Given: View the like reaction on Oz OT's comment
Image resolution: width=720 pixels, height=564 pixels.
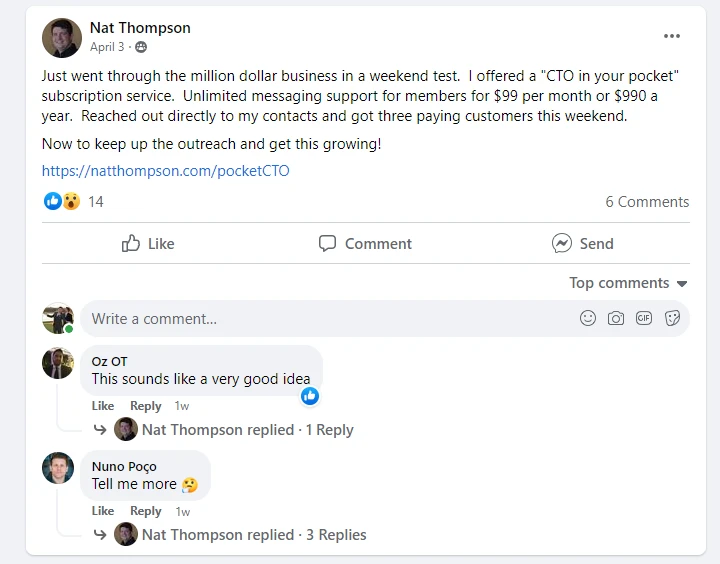Looking at the screenshot, I should (310, 396).
